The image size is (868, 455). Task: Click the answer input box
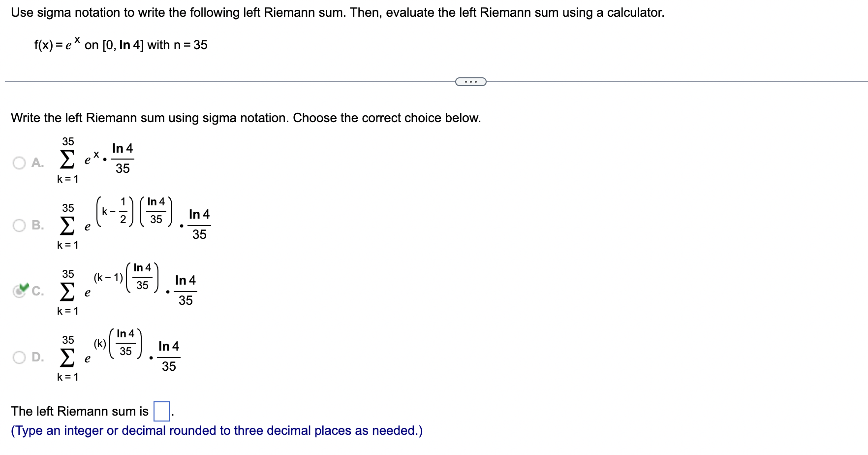[x=161, y=411]
